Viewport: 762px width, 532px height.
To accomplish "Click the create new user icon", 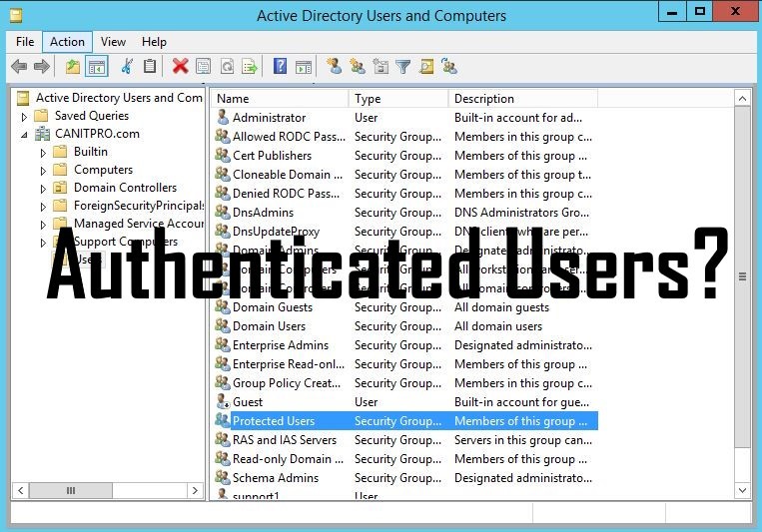I will (335, 67).
